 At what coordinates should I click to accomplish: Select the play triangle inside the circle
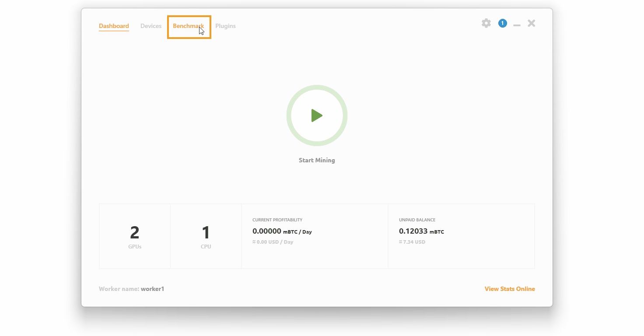(318, 115)
